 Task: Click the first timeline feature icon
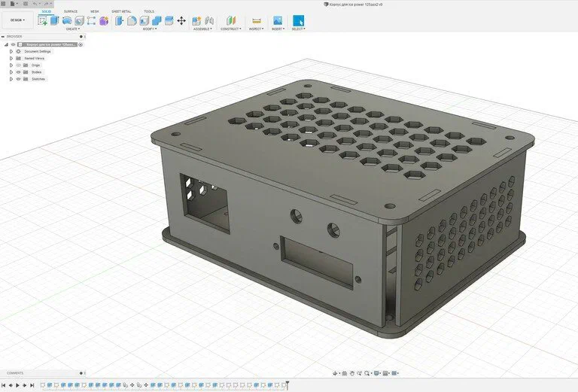[43, 385]
